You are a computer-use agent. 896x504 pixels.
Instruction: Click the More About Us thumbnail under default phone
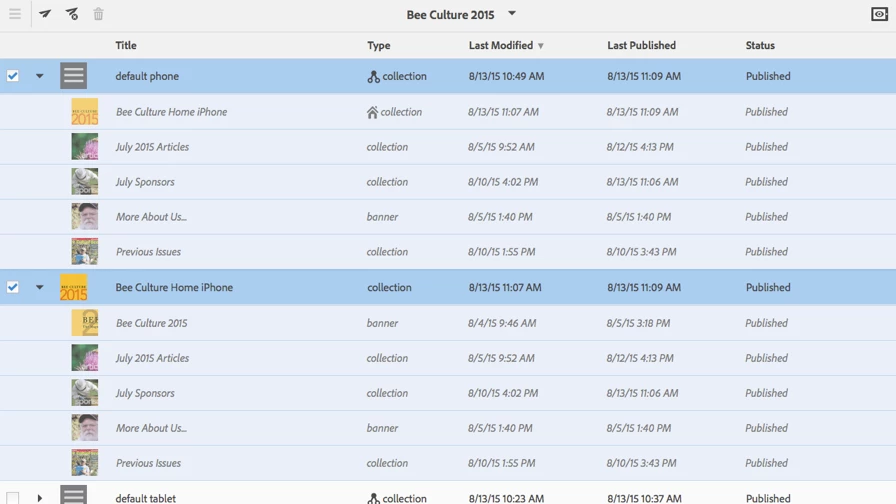(85, 216)
